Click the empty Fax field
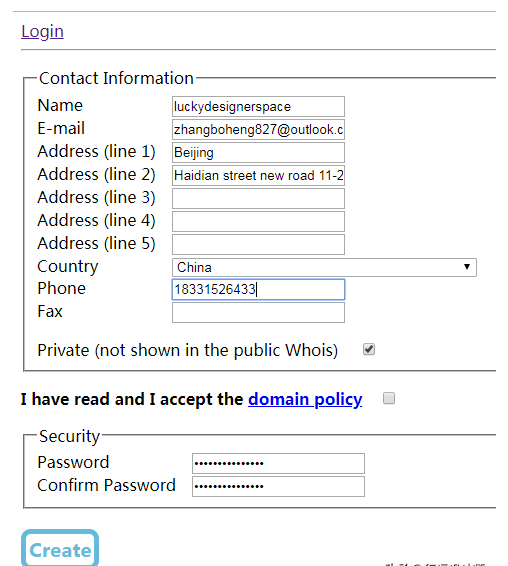The width and height of the screenshot is (508, 566). coord(258,312)
